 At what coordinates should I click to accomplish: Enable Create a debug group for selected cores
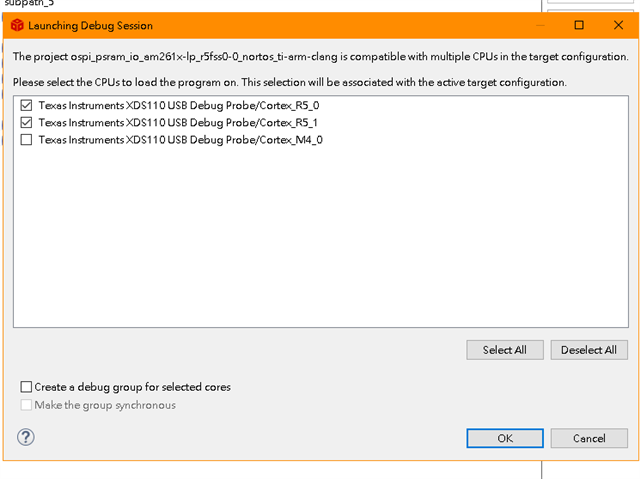(26, 387)
